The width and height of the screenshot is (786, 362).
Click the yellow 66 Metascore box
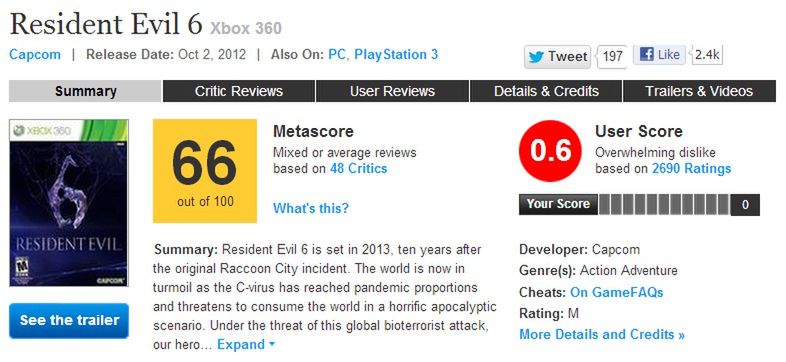tap(205, 171)
